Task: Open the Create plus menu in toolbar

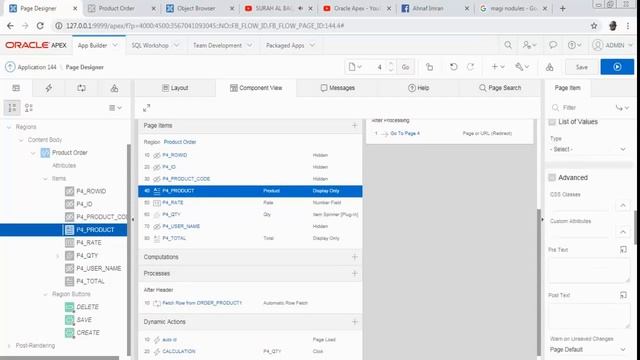Action: pos(498,67)
